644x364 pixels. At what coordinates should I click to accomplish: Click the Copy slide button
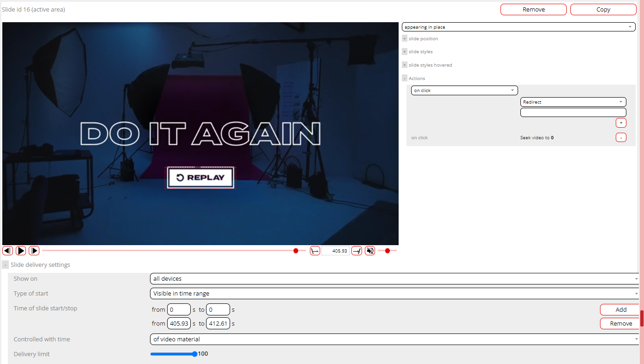click(x=603, y=10)
